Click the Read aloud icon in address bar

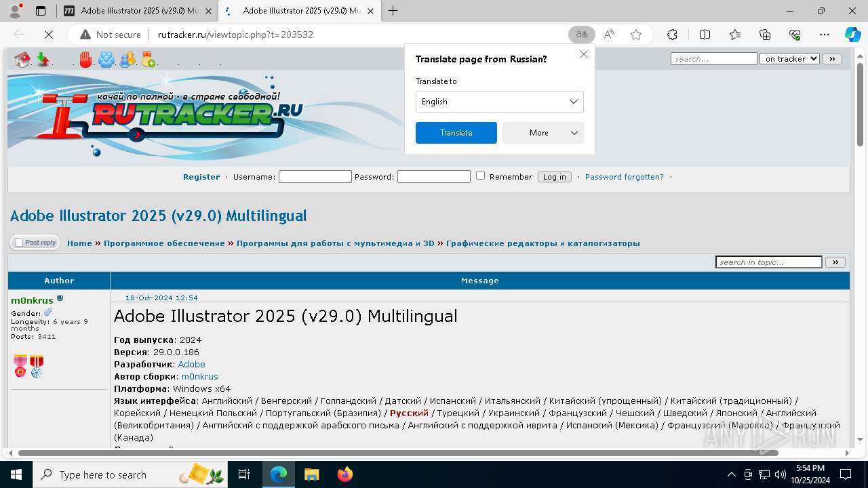pyautogui.click(x=609, y=35)
